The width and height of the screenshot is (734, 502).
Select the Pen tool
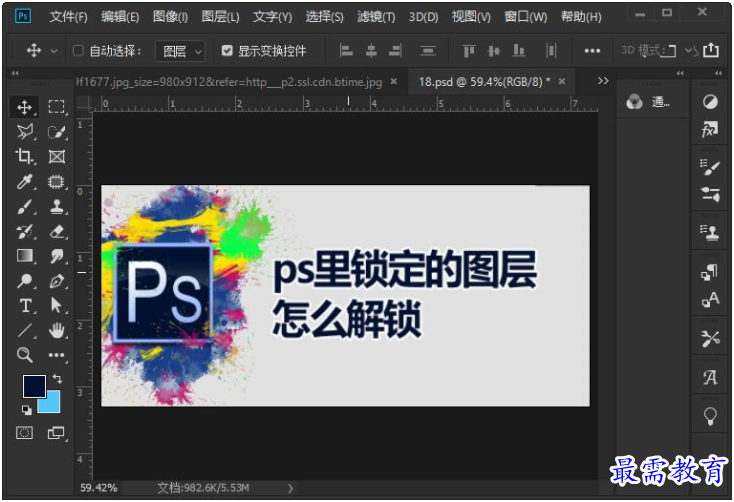57,281
